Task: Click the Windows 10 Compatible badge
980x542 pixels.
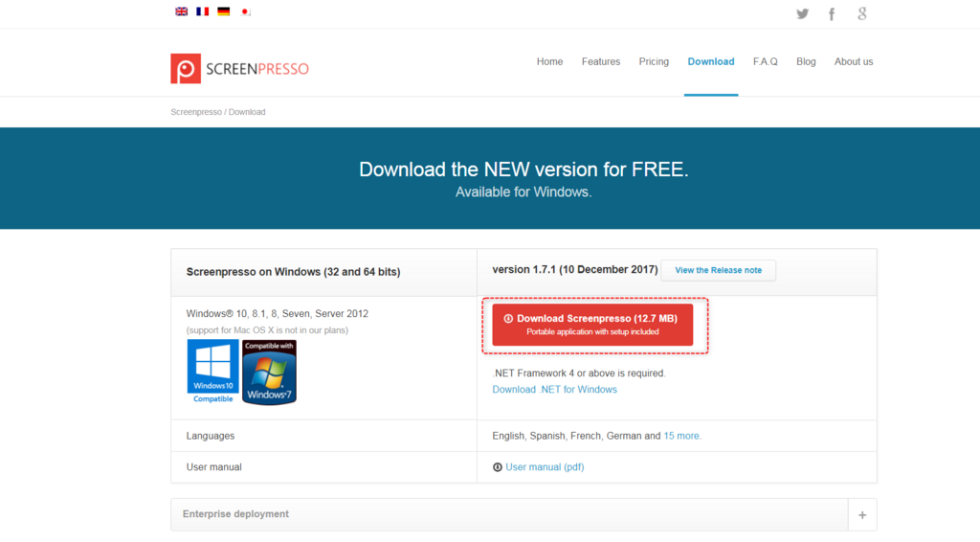Action: (x=212, y=372)
